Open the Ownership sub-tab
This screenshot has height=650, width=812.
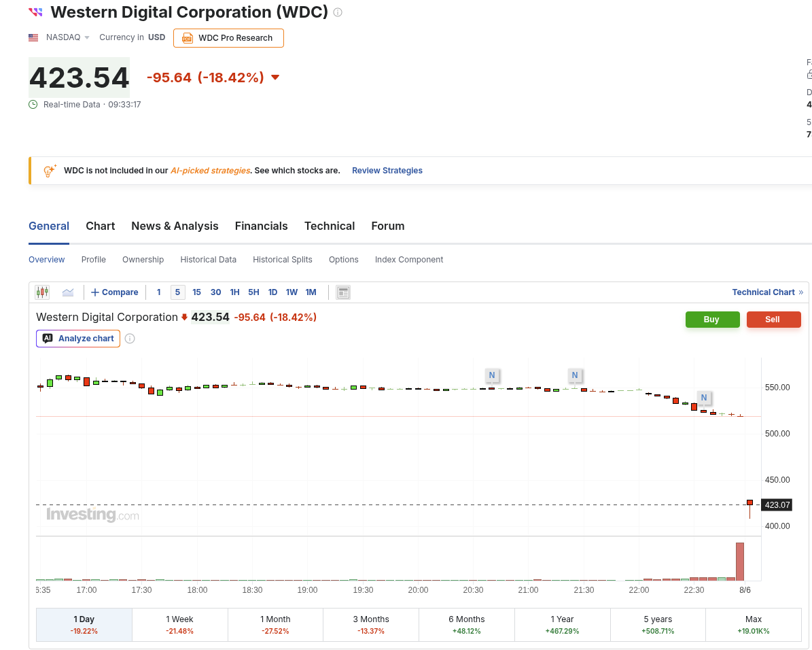[x=143, y=260]
